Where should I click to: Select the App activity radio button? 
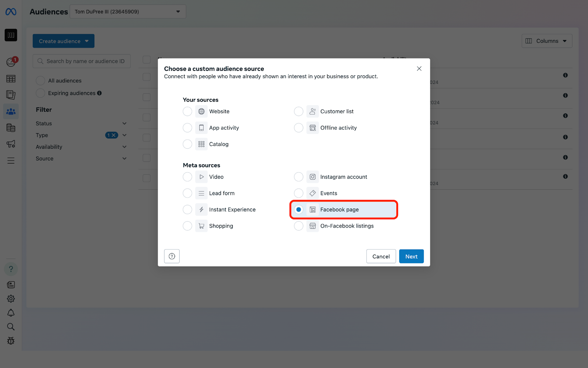(x=187, y=128)
